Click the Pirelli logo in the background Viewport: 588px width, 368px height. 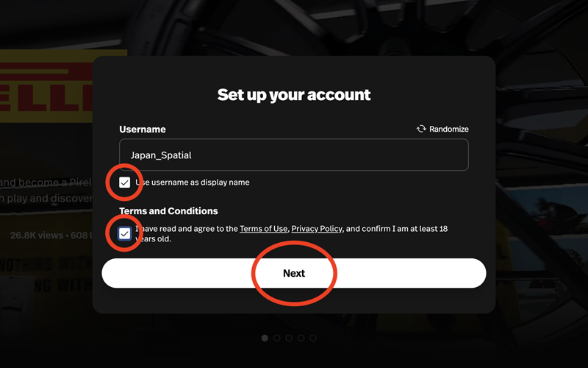tap(46, 87)
